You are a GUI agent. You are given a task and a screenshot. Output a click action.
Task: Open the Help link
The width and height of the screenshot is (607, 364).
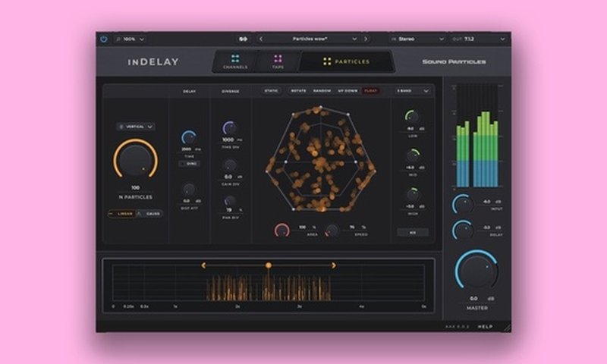(485, 327)
